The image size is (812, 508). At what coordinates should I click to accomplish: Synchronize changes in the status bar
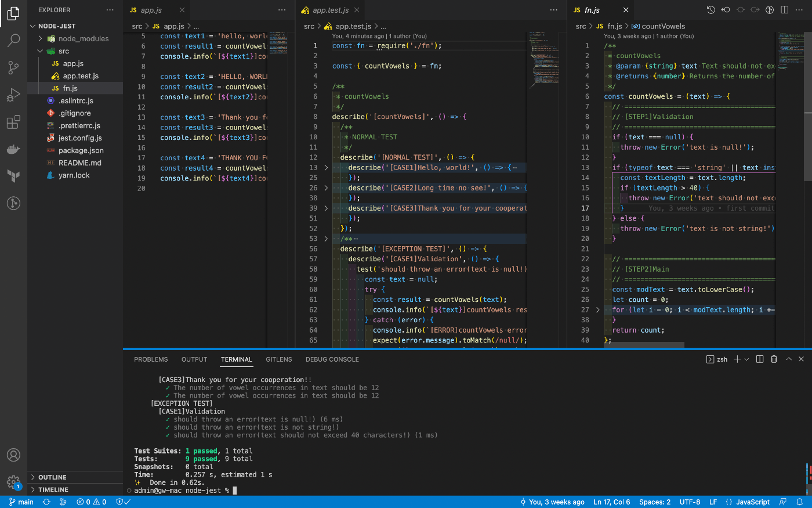pos(46,502)
